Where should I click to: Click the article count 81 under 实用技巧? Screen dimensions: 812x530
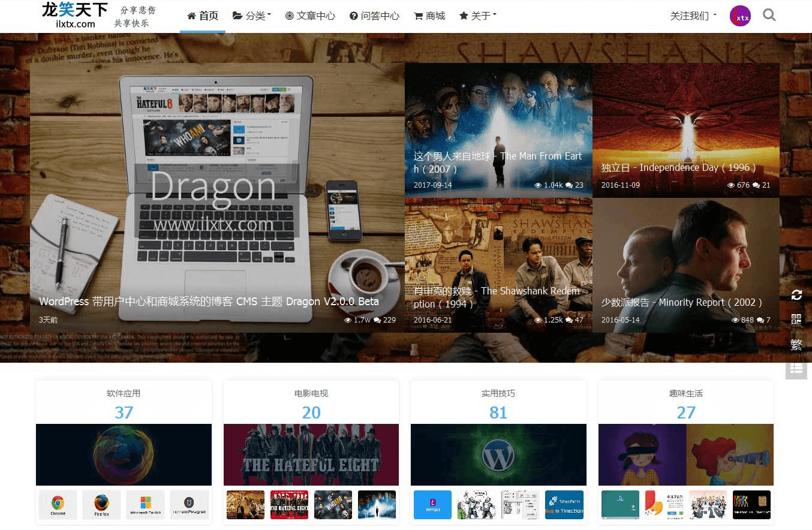(x=498, y=412)
